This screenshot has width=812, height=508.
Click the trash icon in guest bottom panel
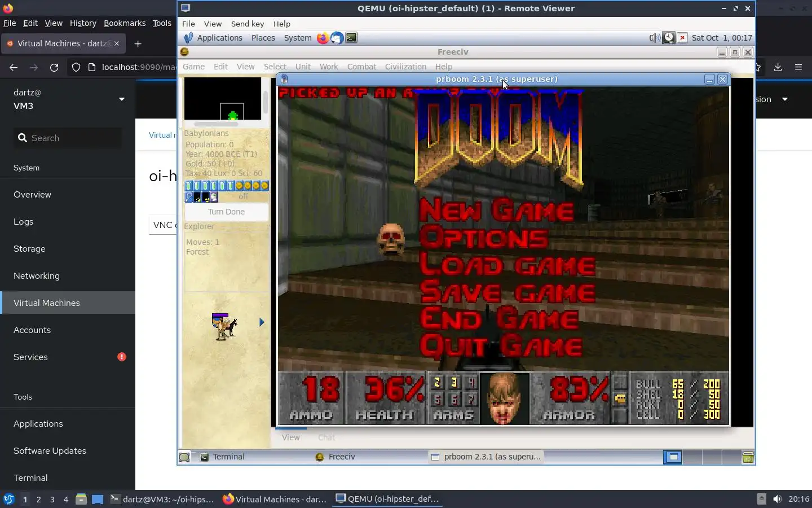pos(748,457)
